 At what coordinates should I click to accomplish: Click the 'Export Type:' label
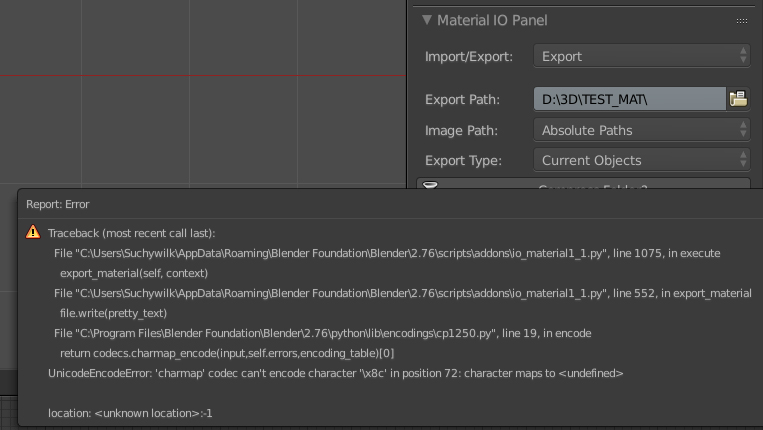463,161
